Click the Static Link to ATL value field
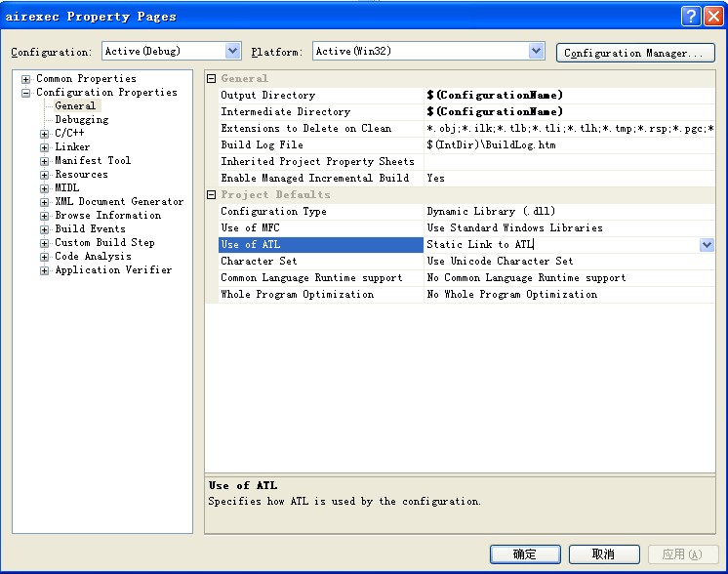This screenshot has width=728, height=574. [x=562, y=245]
